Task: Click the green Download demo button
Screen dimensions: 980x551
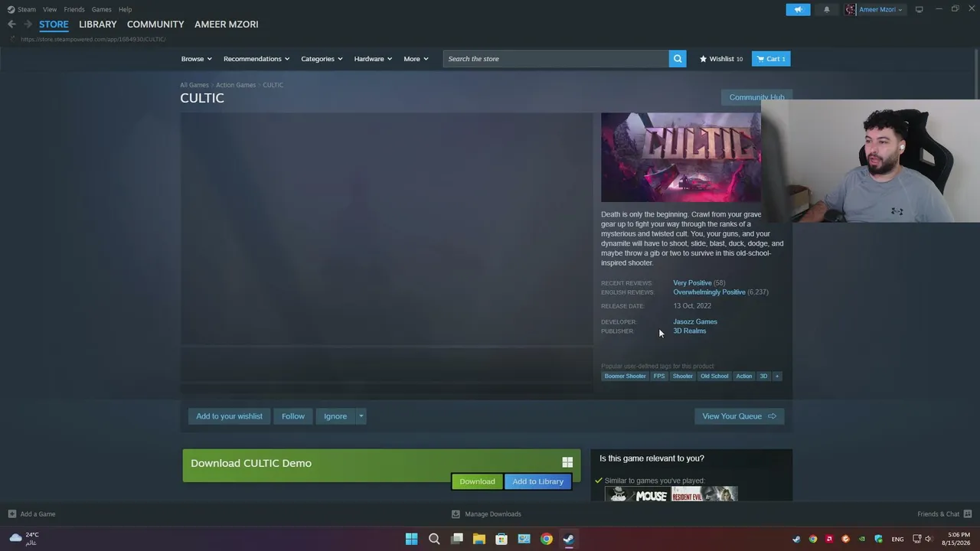Action: pos(477,481)
